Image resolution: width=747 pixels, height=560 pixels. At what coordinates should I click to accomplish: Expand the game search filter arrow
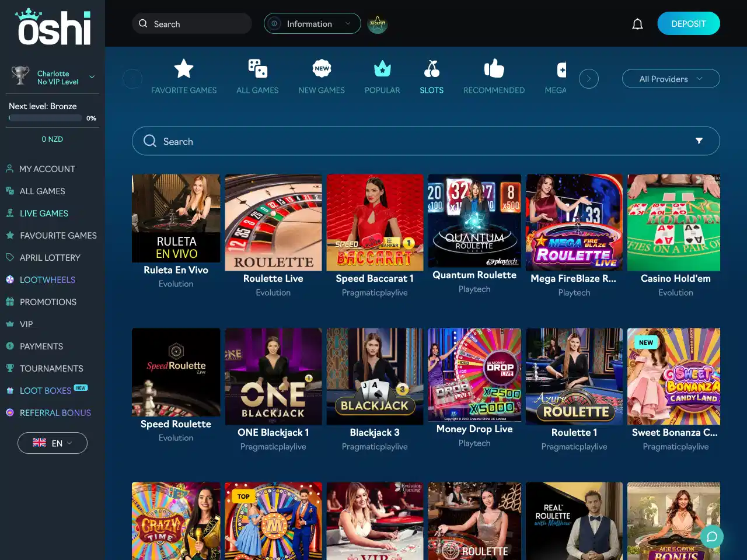pos(699,141)
